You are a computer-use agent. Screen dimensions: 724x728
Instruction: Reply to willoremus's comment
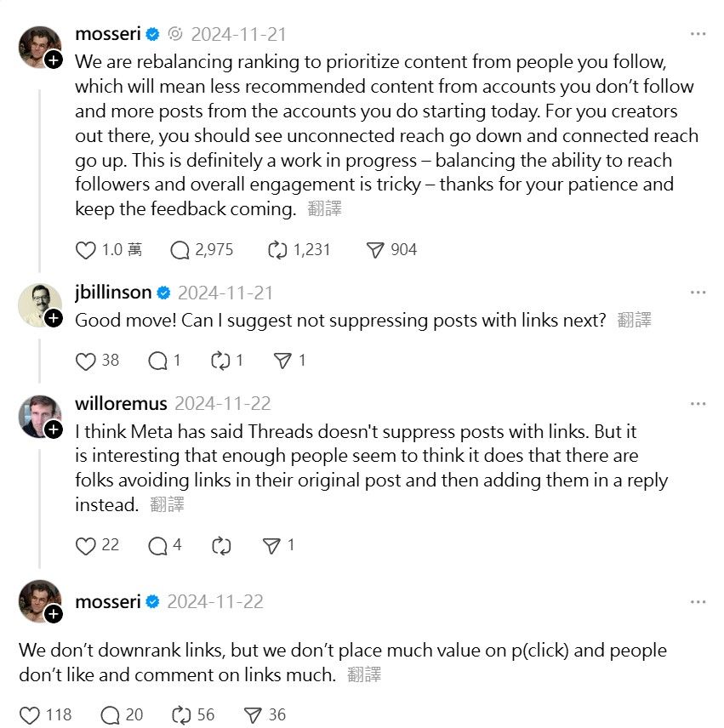click(158, 546)
